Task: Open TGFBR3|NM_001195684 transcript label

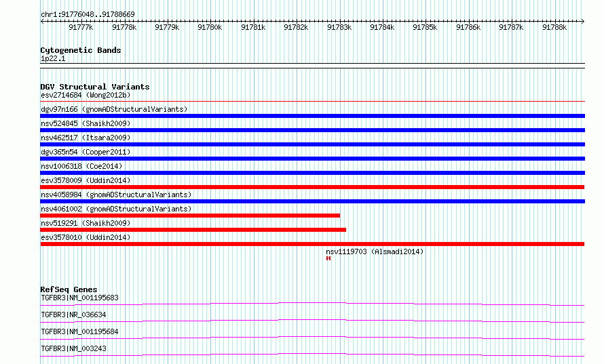Action: pyautogui.click(x=79, y=331)
